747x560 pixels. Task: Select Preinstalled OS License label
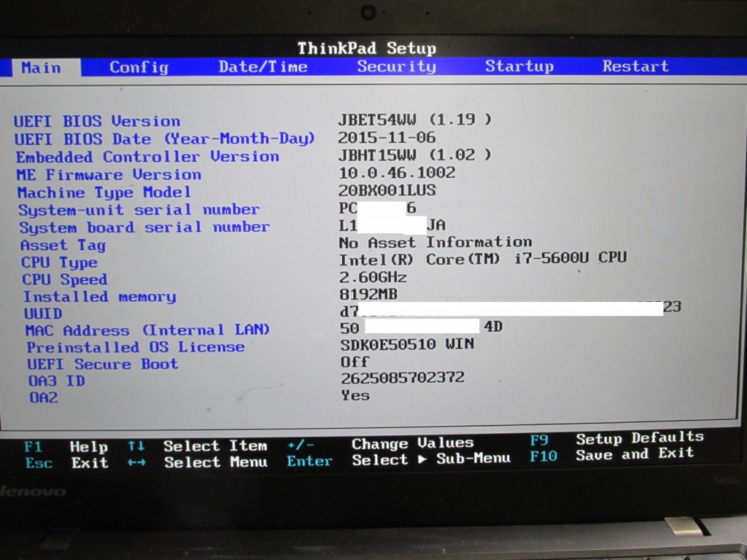pos(135,347)
